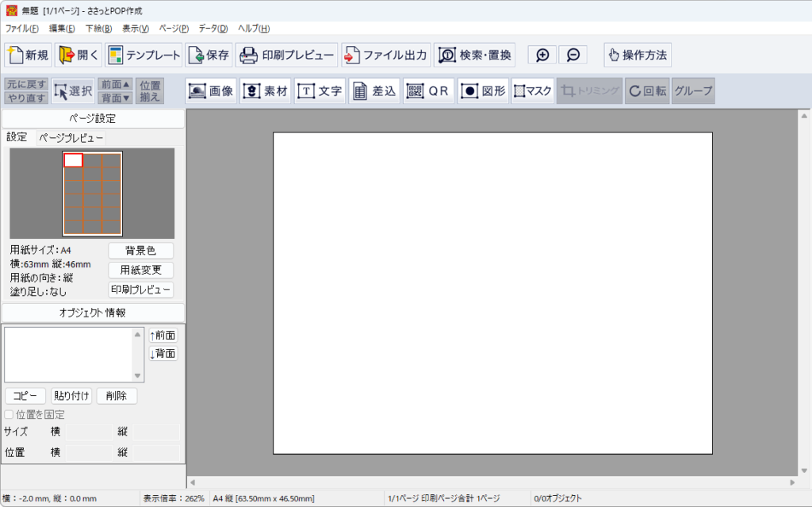Click the 前面▲ bring forward button
Screen dimensions: 812x507
115,85
